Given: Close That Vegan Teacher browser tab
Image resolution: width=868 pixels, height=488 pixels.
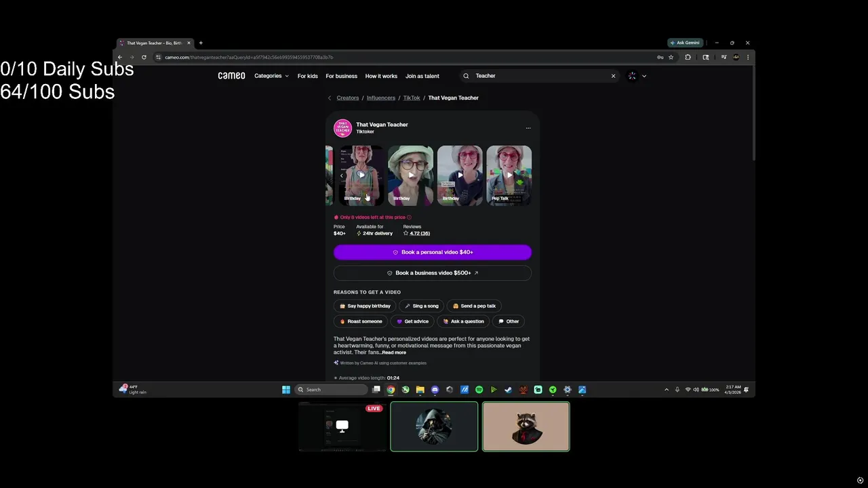Looking at the screenshot, I should click(x=189, y=43).
